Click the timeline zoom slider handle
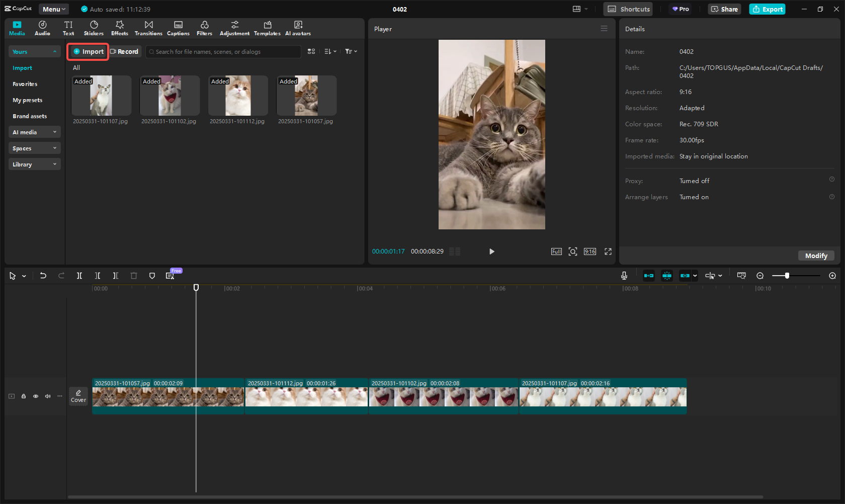Viewport: 845px width, 504px height. (787, 276)
